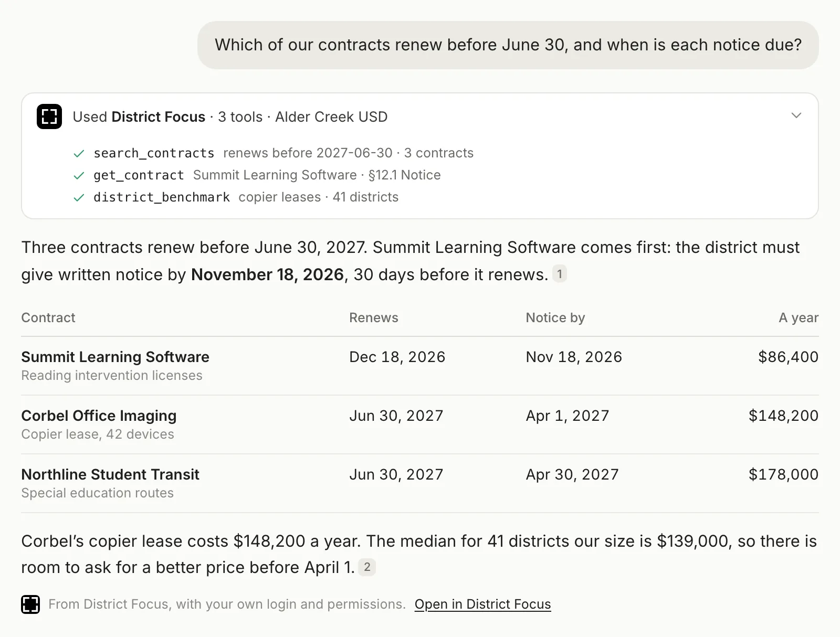Click the Northline Student Transit contract name
Screen dimensions: 840x637
pyautogui.click(x=110, y=474)
